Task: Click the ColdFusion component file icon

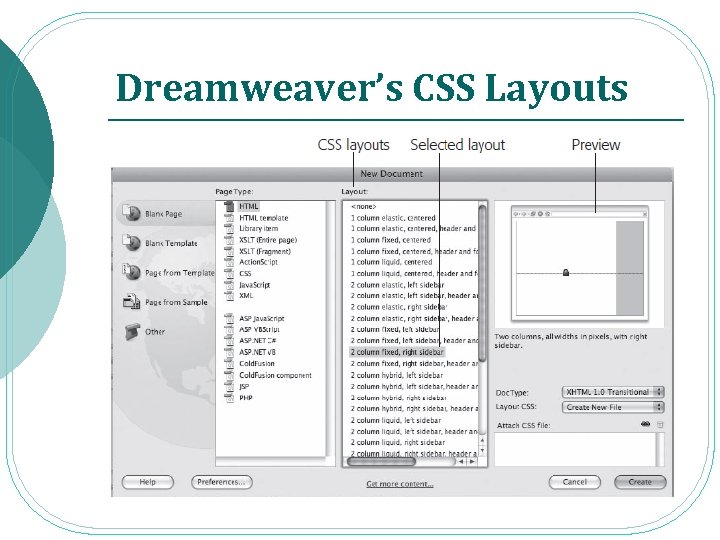Action: (229, 375)
